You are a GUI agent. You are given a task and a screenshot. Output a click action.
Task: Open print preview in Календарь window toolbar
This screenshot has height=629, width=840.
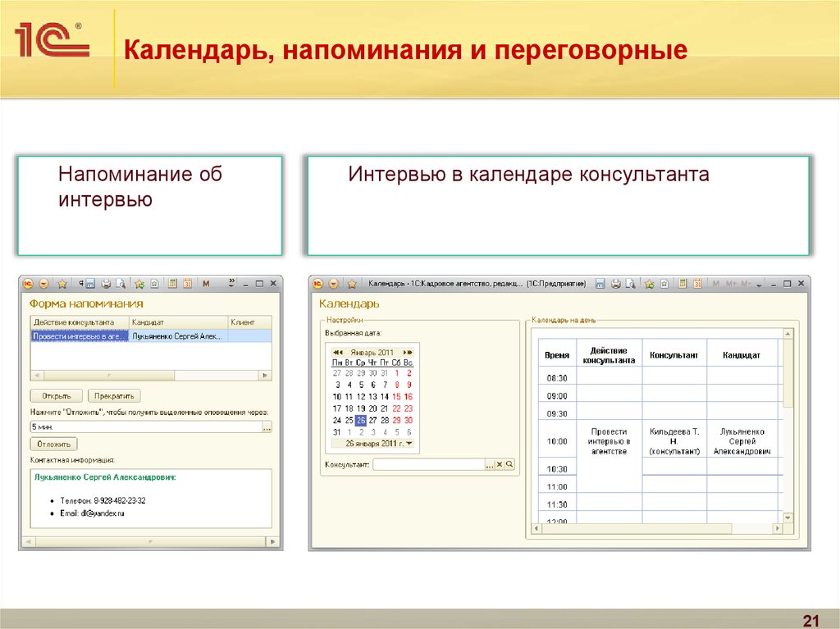pos(631,284)
